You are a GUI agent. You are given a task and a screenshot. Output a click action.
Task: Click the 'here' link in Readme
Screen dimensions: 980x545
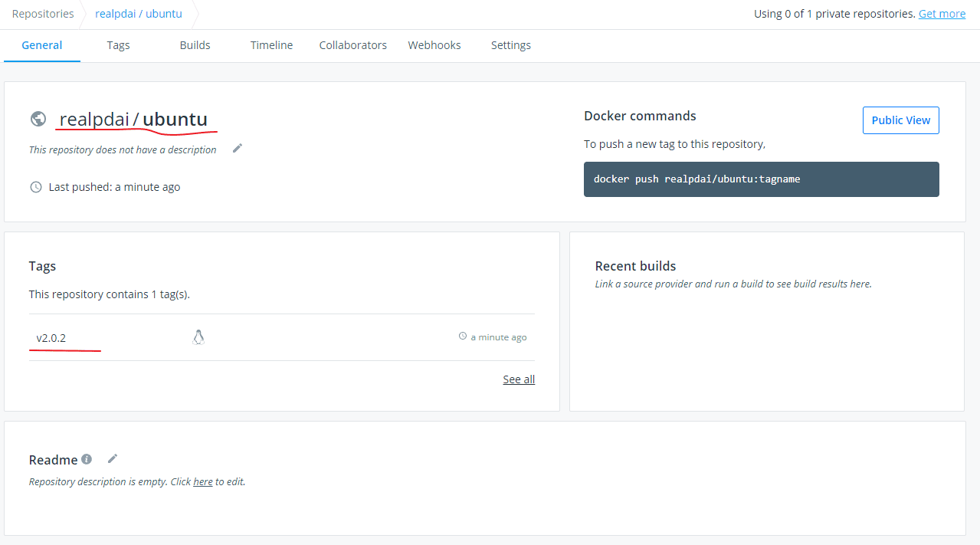(x=203, y=482)
